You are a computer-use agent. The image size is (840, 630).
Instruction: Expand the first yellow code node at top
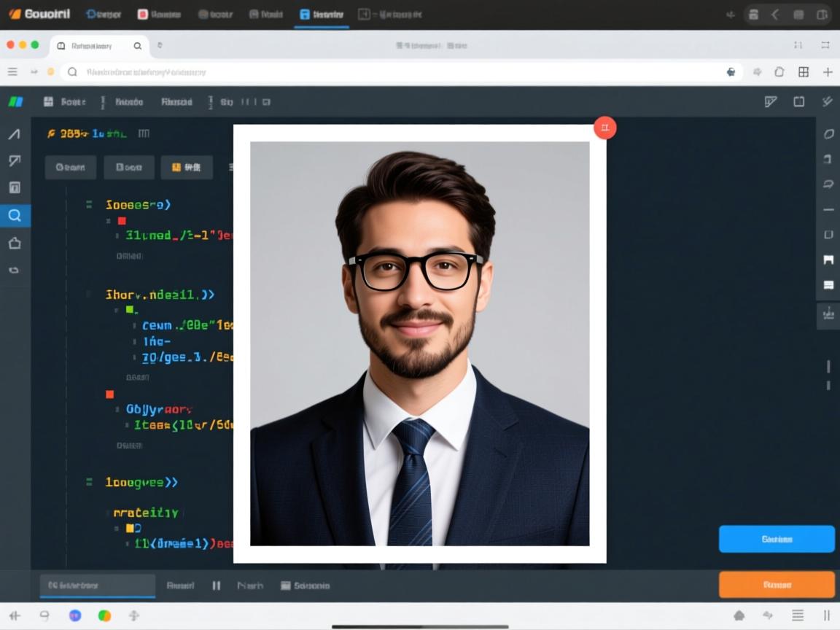pyautogui.click(x=137, y=205)
